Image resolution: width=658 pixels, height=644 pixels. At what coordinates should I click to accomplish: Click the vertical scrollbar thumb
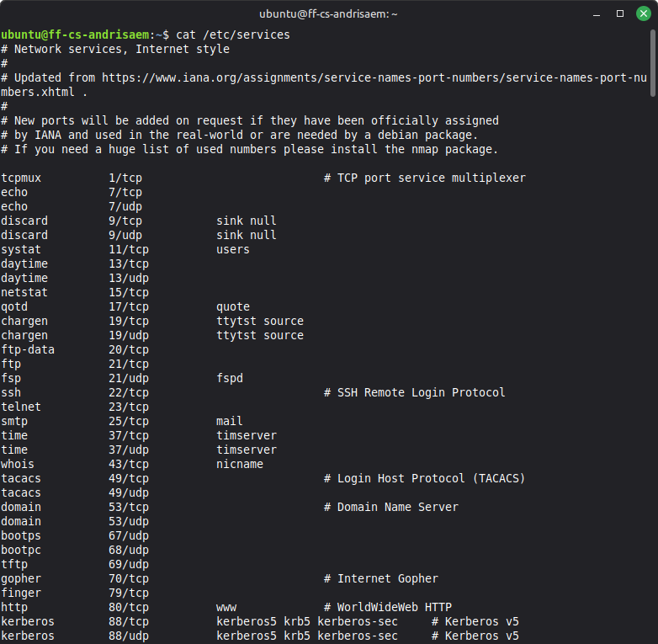(x=653, y=63)
